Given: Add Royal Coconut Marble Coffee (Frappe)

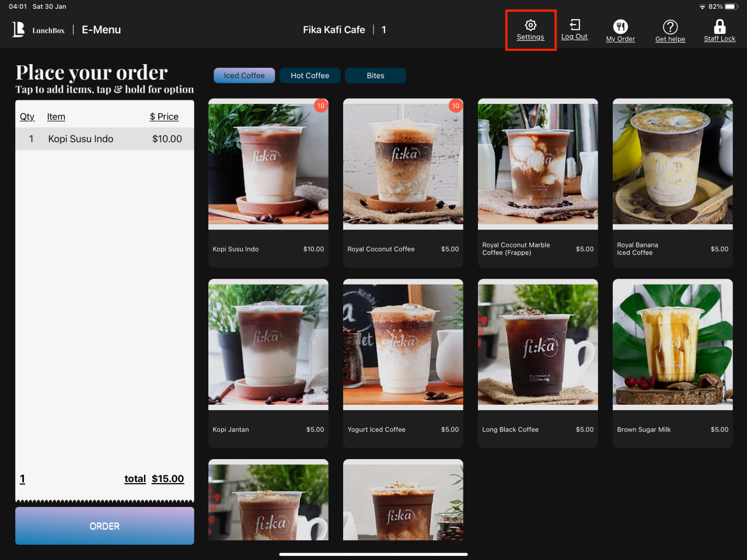Looking at the screenshot, I should [x=538, y=183].
